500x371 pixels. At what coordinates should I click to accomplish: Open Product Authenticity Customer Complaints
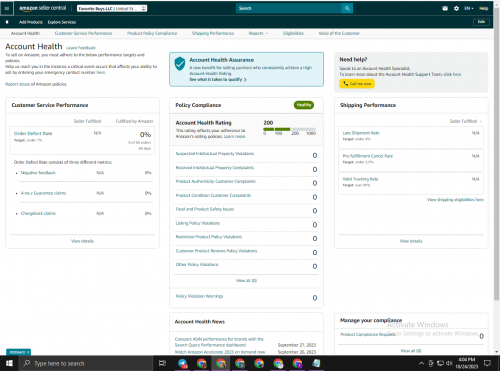[x=215, y=181]
